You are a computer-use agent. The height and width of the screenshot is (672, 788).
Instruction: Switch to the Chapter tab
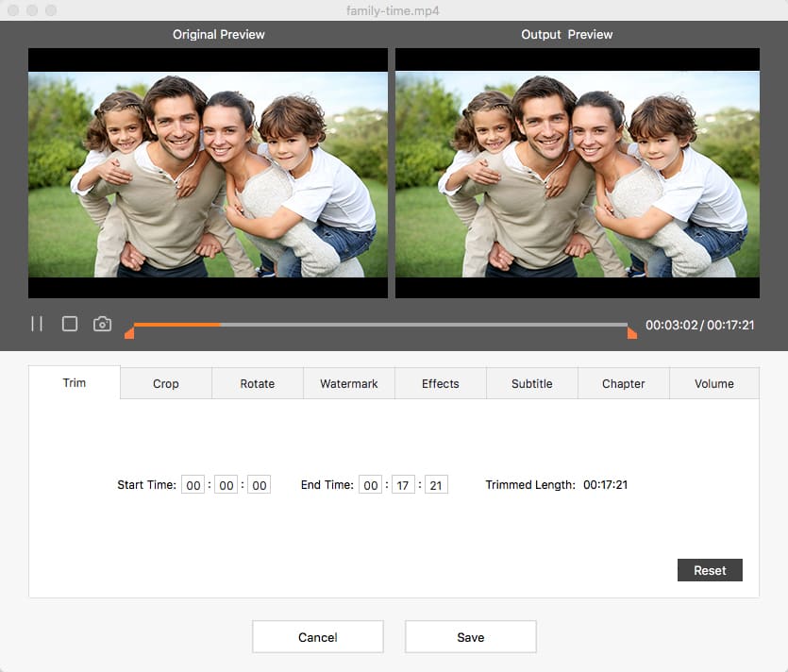click(x=624, y=383)
